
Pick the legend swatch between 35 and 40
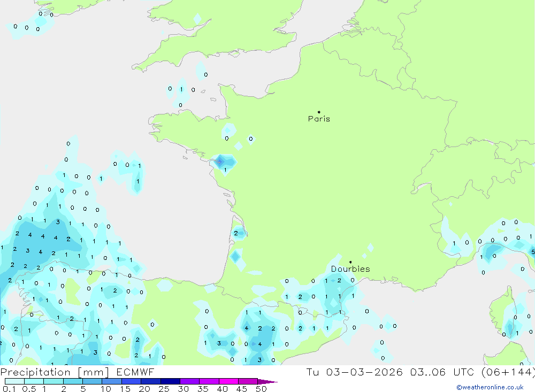(x=209, y=381)
